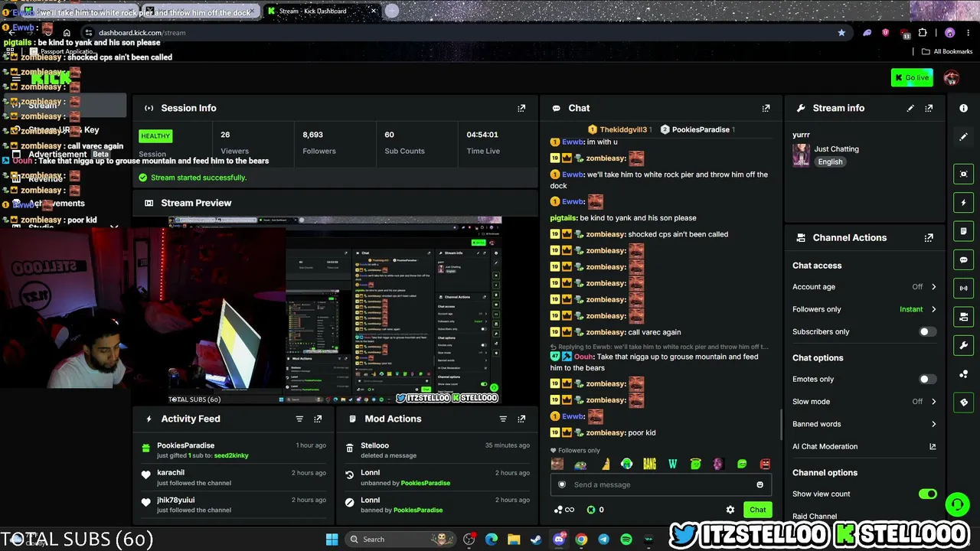Click the Go live button

tap(912, 77)
